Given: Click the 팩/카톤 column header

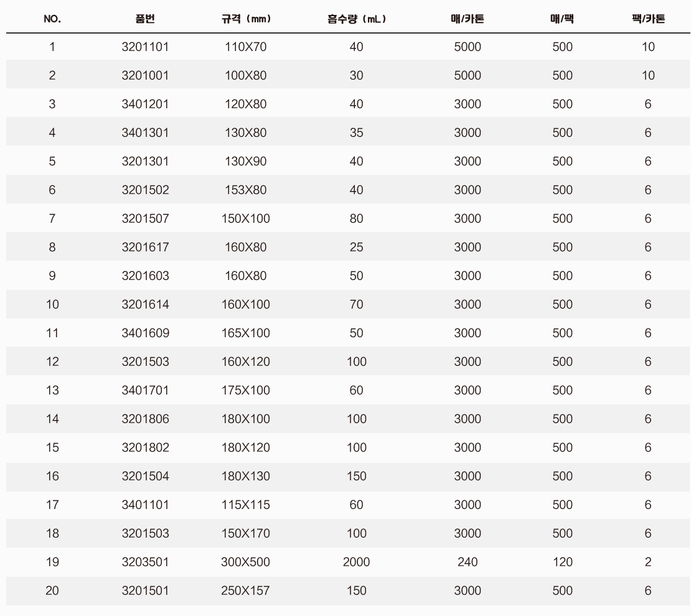Looking at the screenshot, I should click(648, 19).
